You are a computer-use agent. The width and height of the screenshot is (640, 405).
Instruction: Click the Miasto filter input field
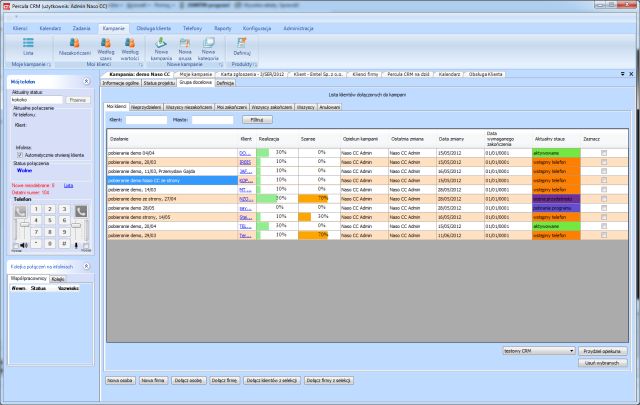click(x=213, y=120)
